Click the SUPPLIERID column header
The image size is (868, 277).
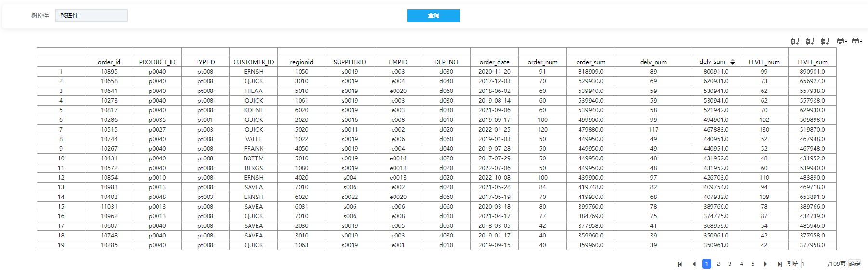[x=350, y=62]
